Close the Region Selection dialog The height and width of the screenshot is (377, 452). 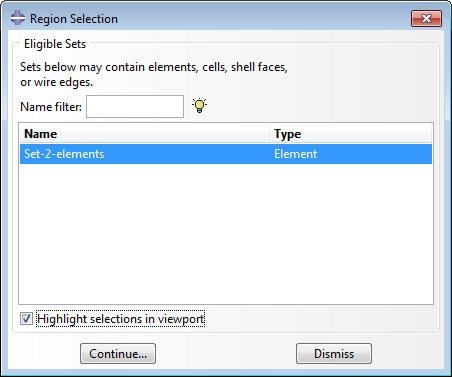tap(426, 18)
